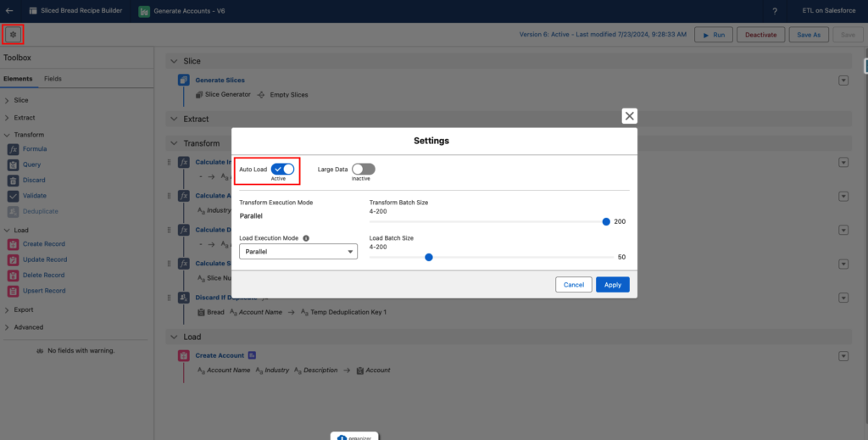The height and width of the screenshot is (440, 868).
Task: Select the Validate tool icon
Action: 14,196
